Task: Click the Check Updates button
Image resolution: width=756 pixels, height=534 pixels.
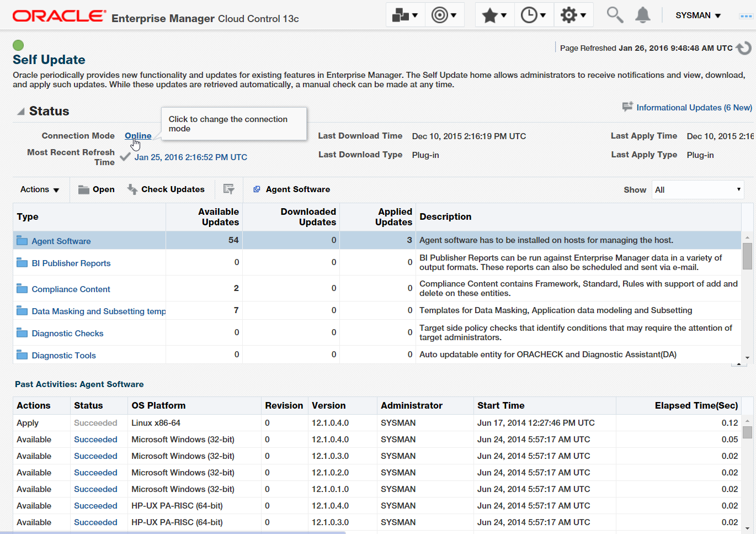Action: [166, 189]
